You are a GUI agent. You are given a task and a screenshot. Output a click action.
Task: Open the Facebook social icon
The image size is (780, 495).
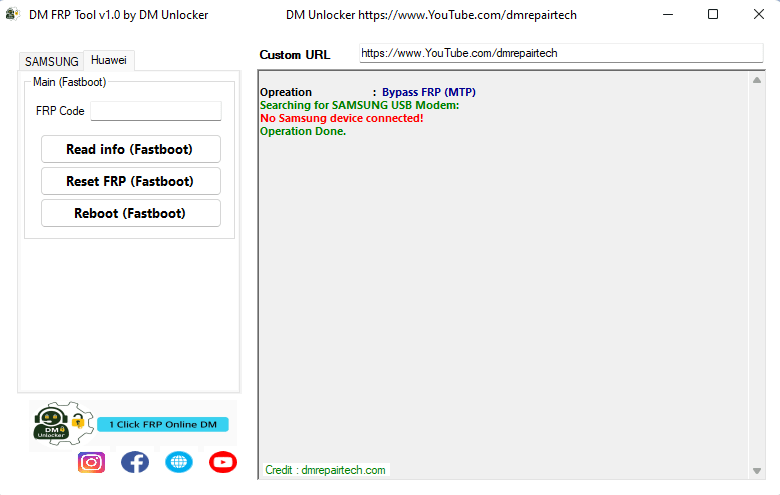(x=135, y=462)
